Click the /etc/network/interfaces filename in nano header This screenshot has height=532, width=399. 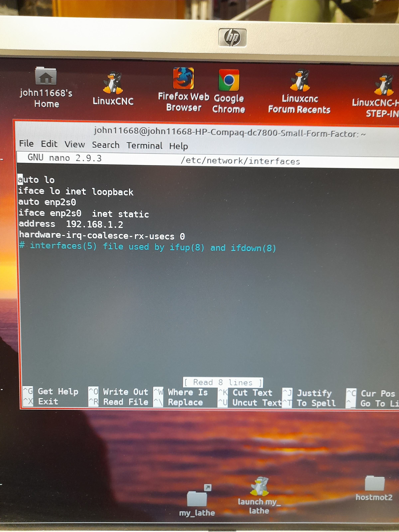[x=240, y=161]
